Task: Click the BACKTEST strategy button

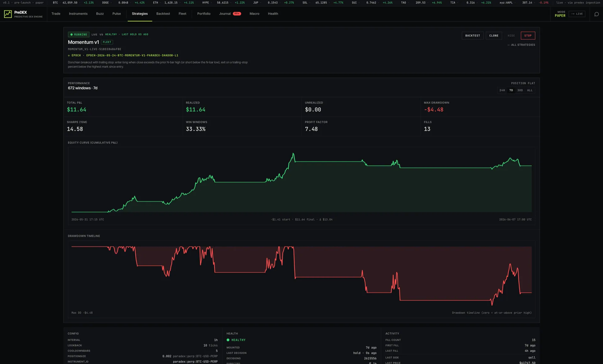Action: click(x=473, y=35)
